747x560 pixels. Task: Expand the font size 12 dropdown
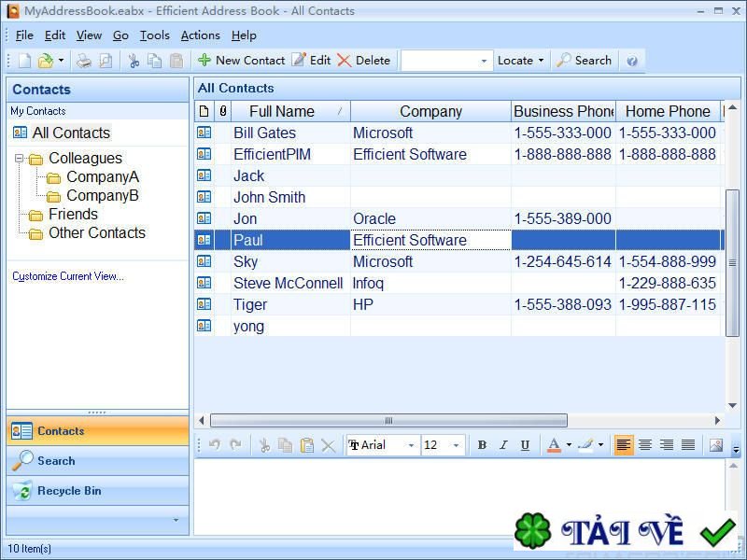[456, 445]
